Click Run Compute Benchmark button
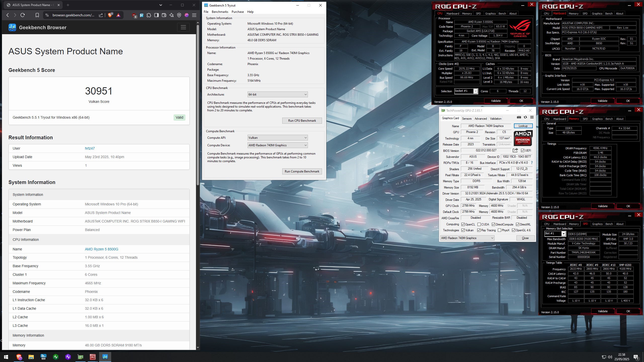The image size is (644, 362). [x=302, y=171]
